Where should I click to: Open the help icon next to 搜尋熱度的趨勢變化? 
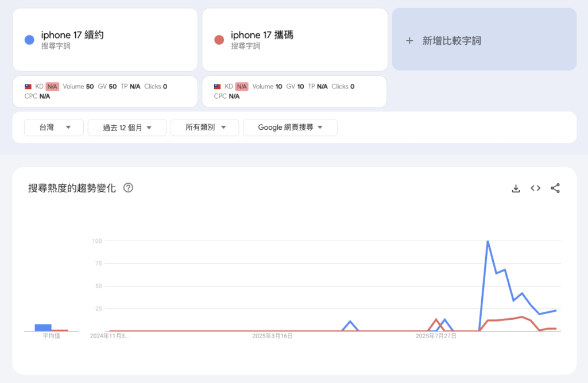pyautogui.click(x=127, y=188)
